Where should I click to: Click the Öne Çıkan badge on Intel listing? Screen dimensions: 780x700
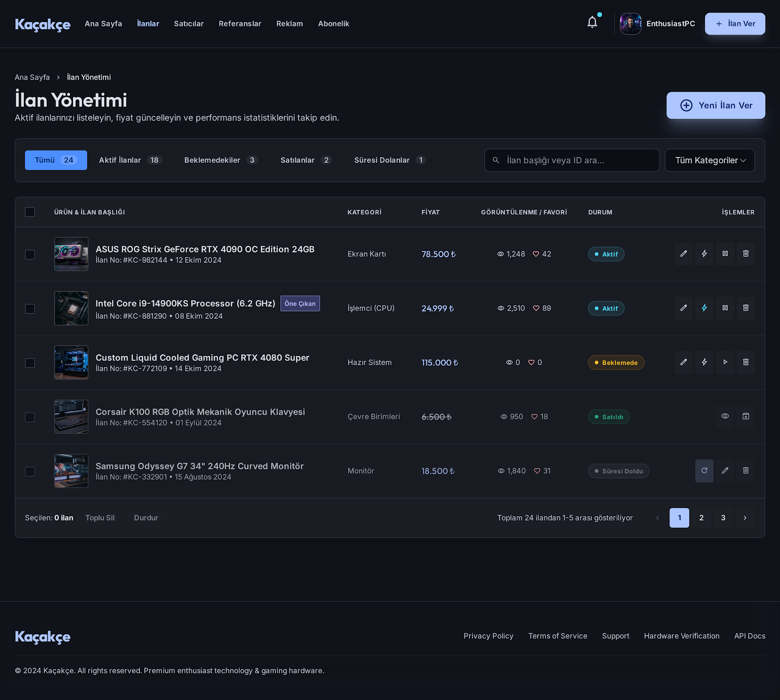point(300,303)
